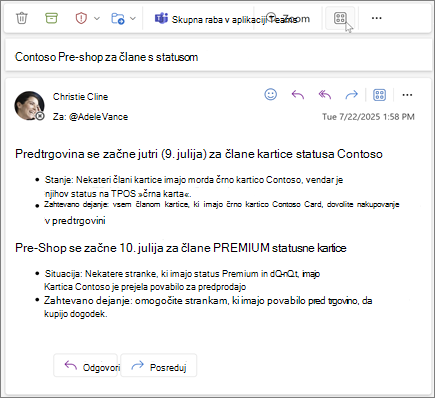This screenshot has height=398, width=435.
Task: Click bullet starting with Situacija: Nekatere stranke
Action: (x=182, y=280)
